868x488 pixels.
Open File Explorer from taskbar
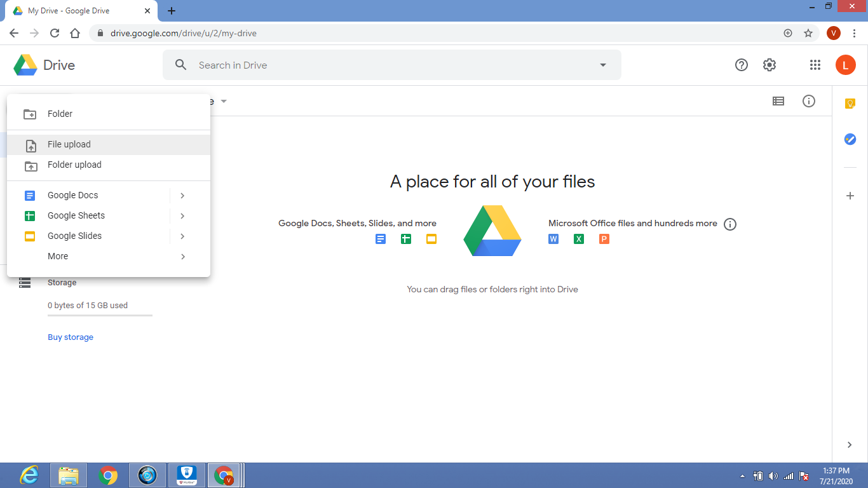point(68,475)
